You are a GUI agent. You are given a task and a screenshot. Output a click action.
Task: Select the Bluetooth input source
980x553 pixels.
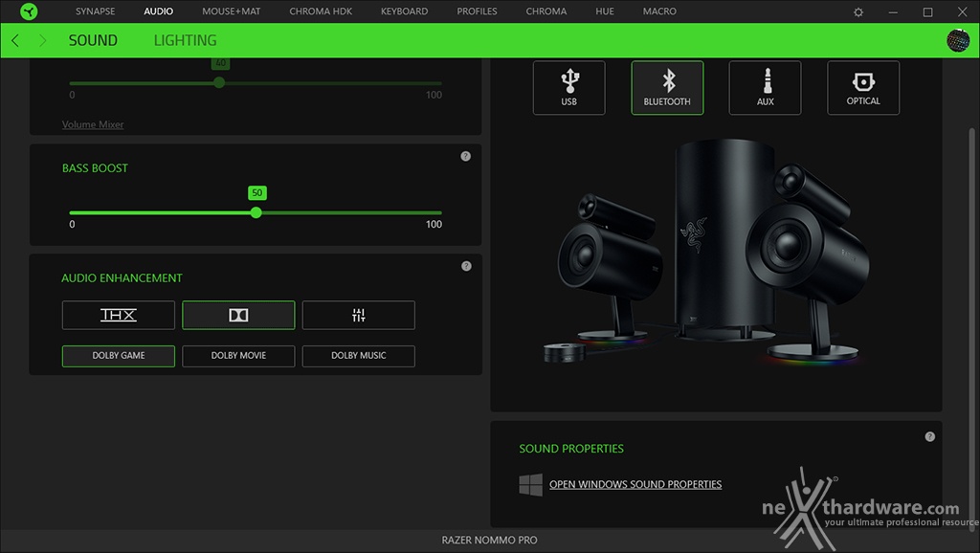click(x=667, y=88)
